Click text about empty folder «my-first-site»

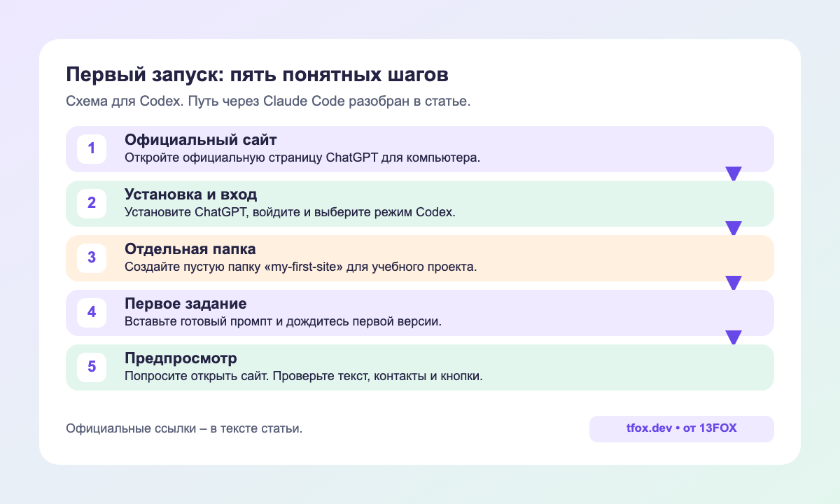pos(301,267)
